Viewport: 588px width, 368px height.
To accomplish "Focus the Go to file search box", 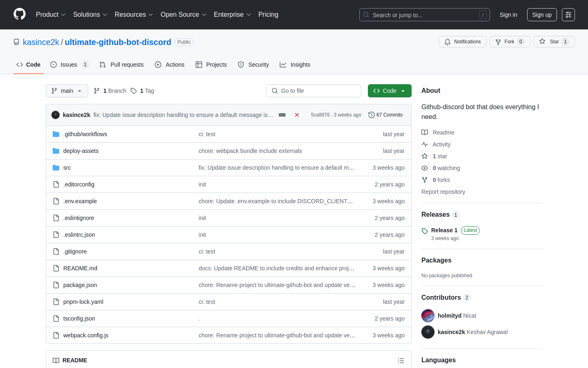I will point(314,91).
